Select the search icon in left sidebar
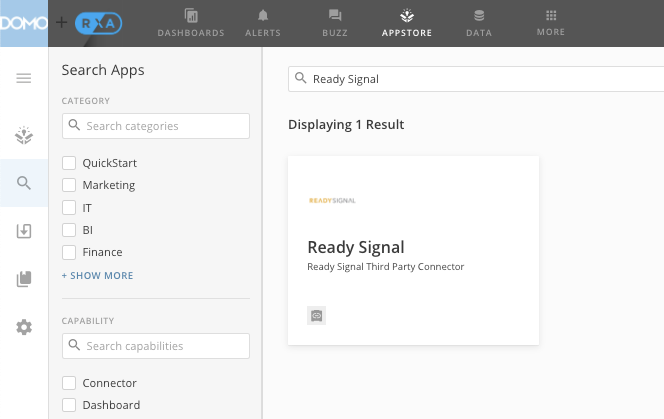The width and height of the screenshot is (664, 419). tap(24, 183)
